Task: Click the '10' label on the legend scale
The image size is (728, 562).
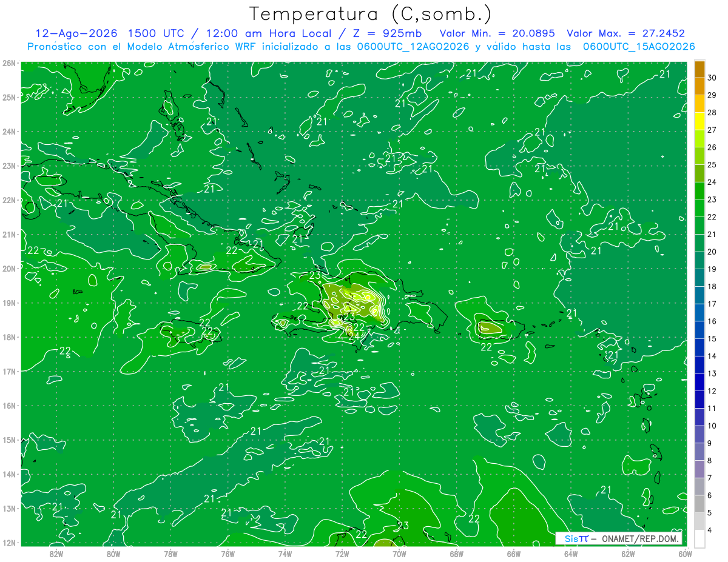Action: pyautogui.click(x=712, y=426)
